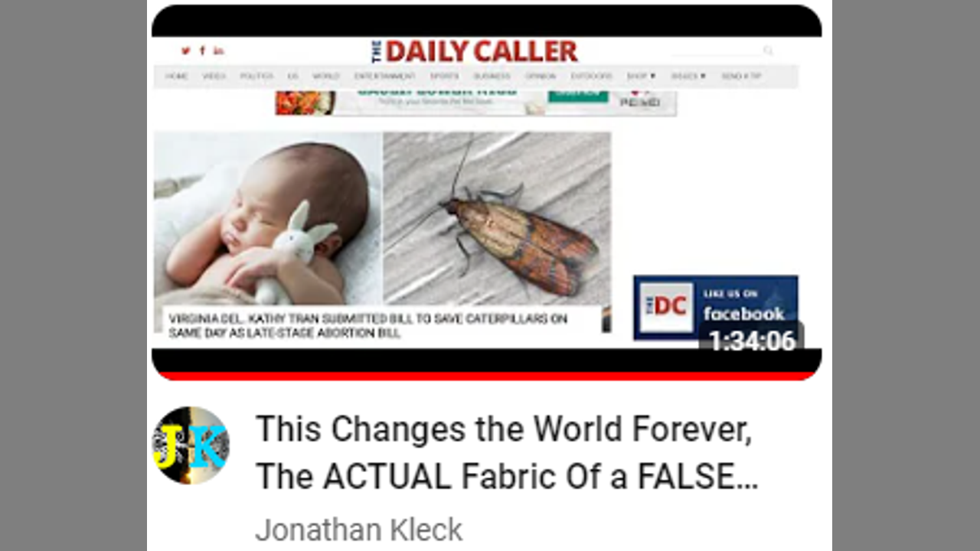This screenshot has width=980, height=551.
Task: Click the search magnifier icon in header
Action: (768, 51)
